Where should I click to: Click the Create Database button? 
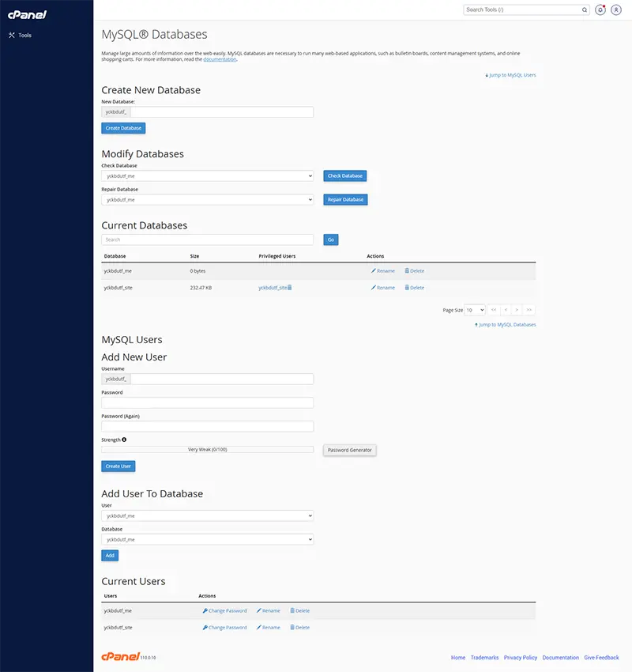pos(123,128)
